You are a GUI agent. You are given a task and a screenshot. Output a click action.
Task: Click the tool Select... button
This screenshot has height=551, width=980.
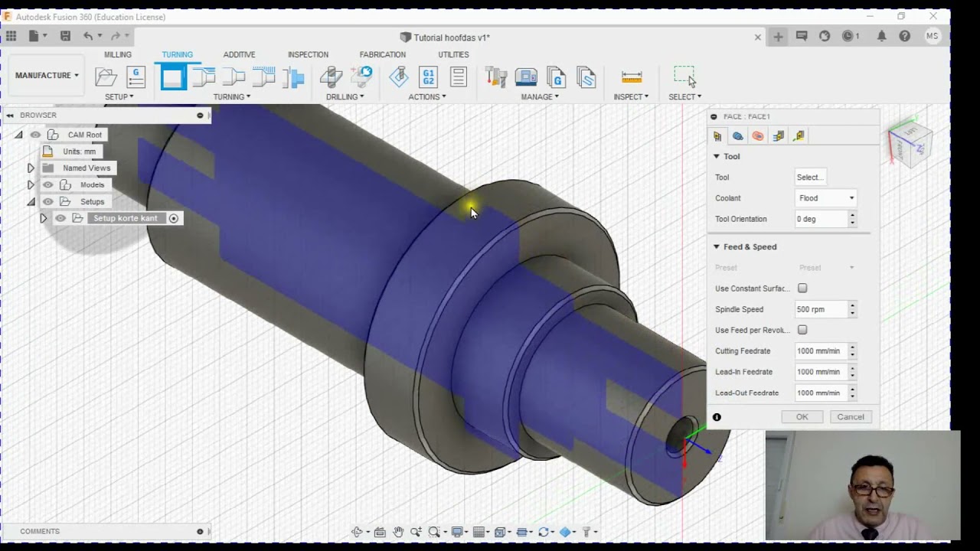pos(811,178)
